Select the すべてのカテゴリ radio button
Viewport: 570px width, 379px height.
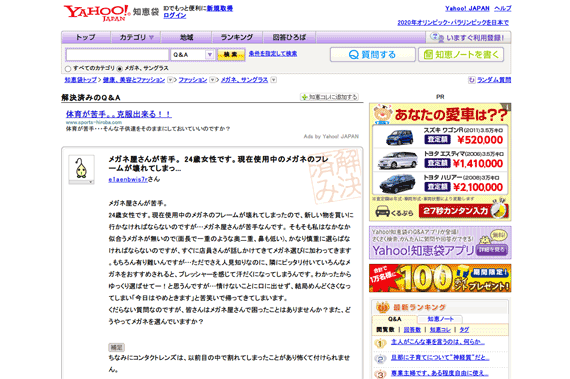68,69
